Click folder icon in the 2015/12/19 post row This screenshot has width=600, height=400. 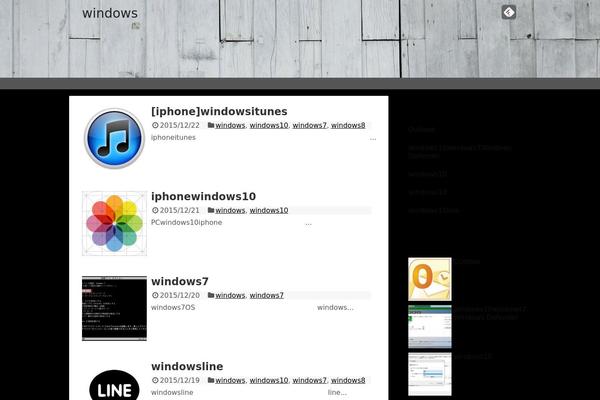[211, 380]
